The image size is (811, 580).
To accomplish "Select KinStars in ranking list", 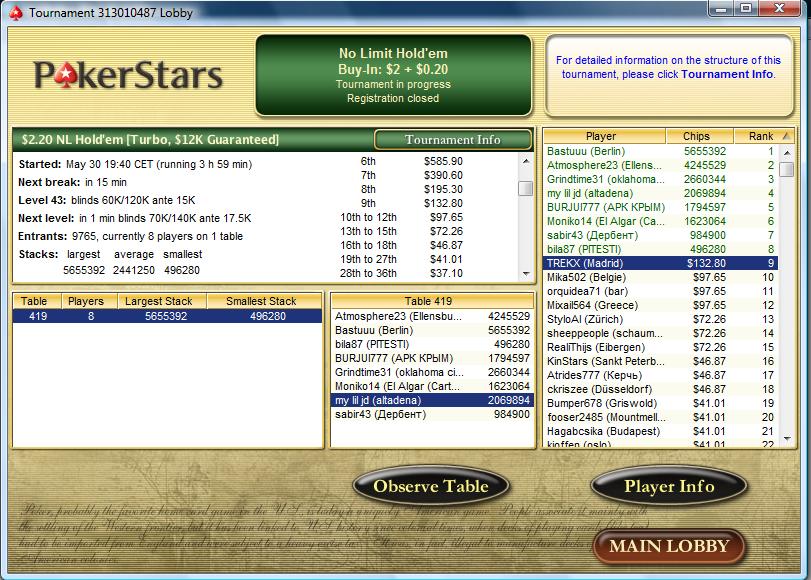I will 660,361.
